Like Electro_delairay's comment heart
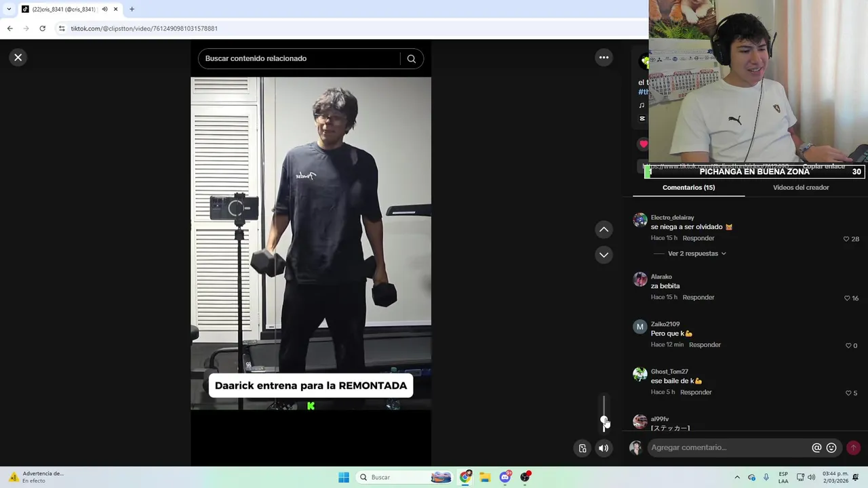Image resolution: width=868 pixels, height=488 pixels. pyautogui.click(x=846, y=239)
